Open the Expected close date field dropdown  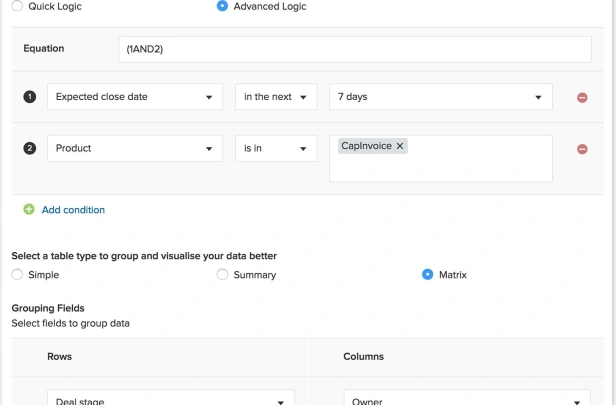tap(135, 97)
